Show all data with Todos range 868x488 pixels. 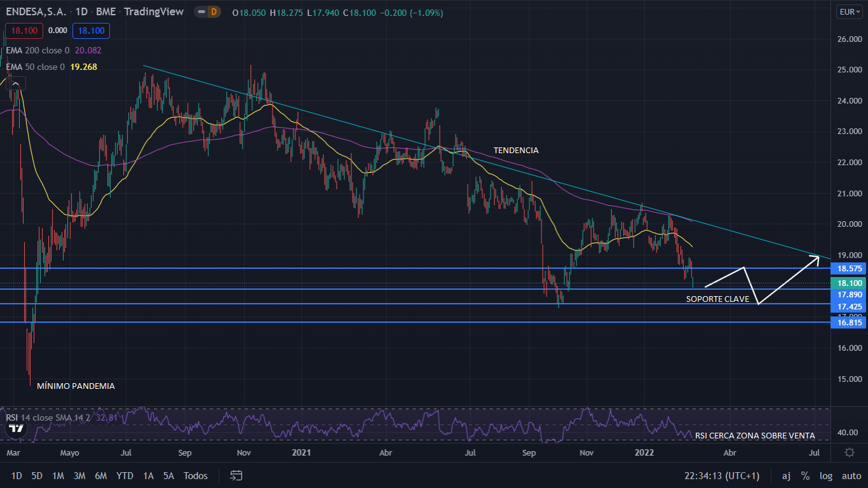click(196, 475)
